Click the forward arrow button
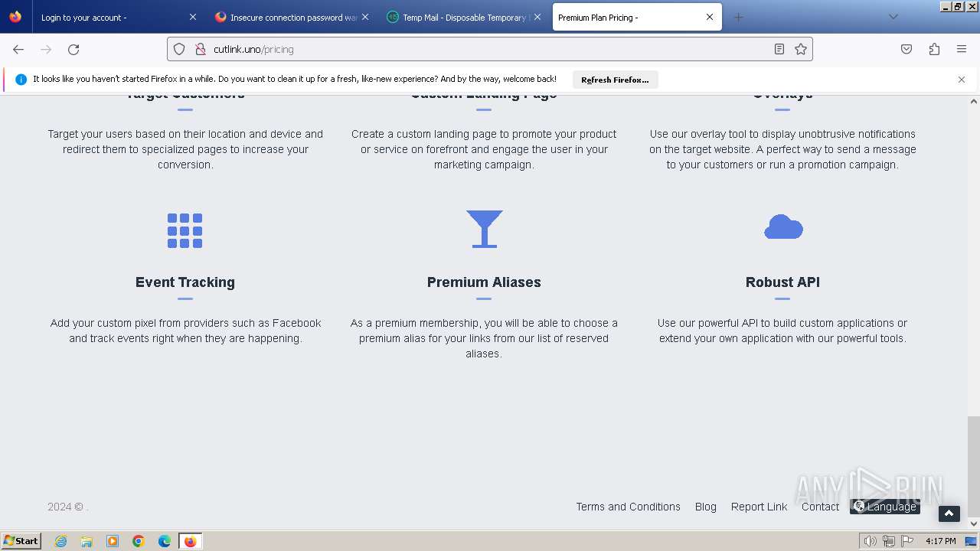 (x=46, y=49)
